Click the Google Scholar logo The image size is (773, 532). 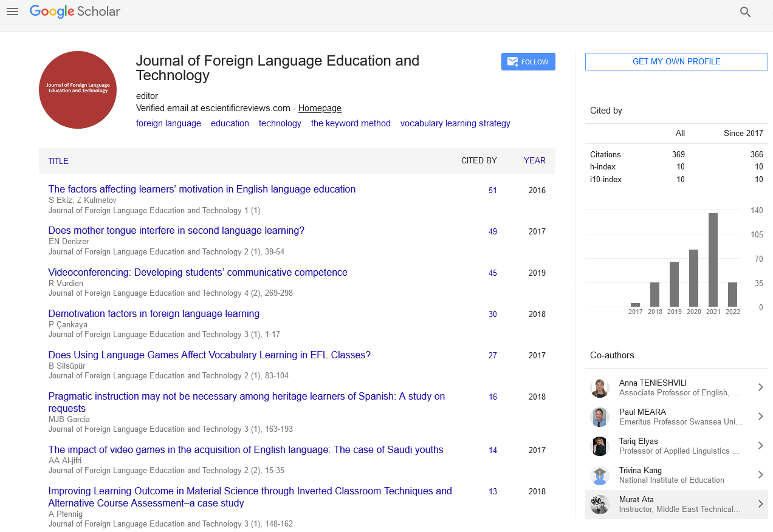[x=75, y=12]
